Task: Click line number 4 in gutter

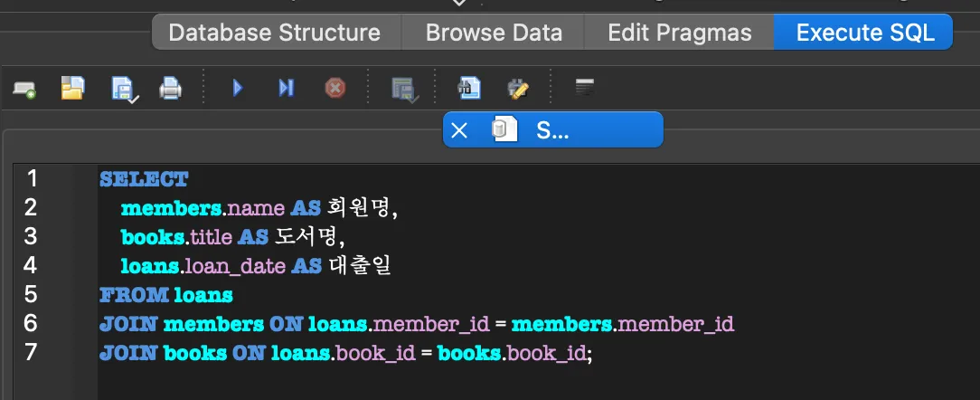Action: coord(31,265)
